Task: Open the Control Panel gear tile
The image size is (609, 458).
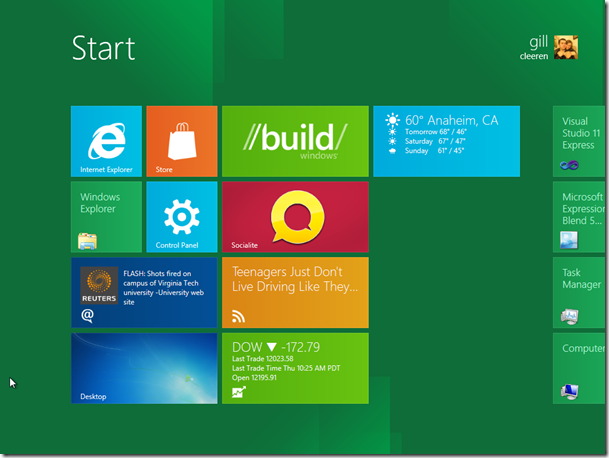Action: coord(181,217)
